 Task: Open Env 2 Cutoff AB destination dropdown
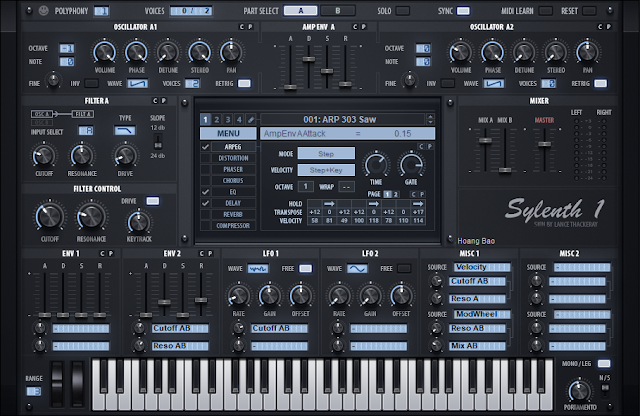point(180,329)
